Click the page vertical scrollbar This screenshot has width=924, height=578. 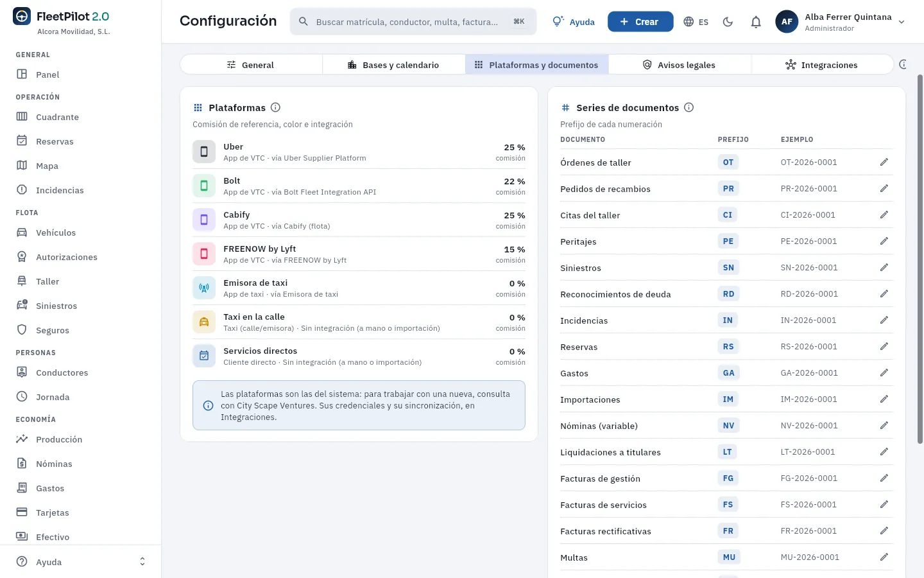click(920, 259)
